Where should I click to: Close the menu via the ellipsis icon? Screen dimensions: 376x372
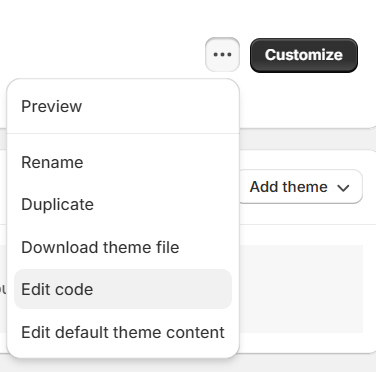[x=222, y=55]
